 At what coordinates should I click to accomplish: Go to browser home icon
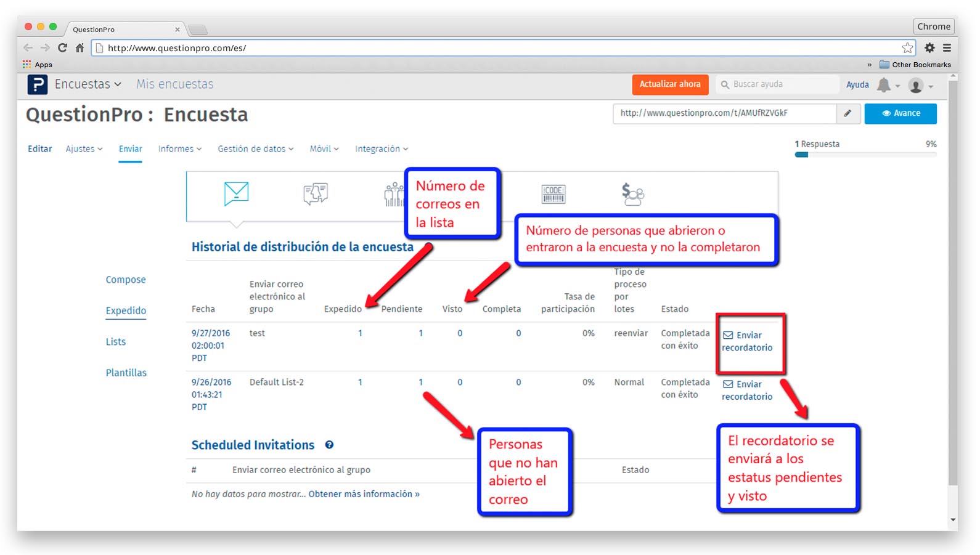click(x=80, y=47)
